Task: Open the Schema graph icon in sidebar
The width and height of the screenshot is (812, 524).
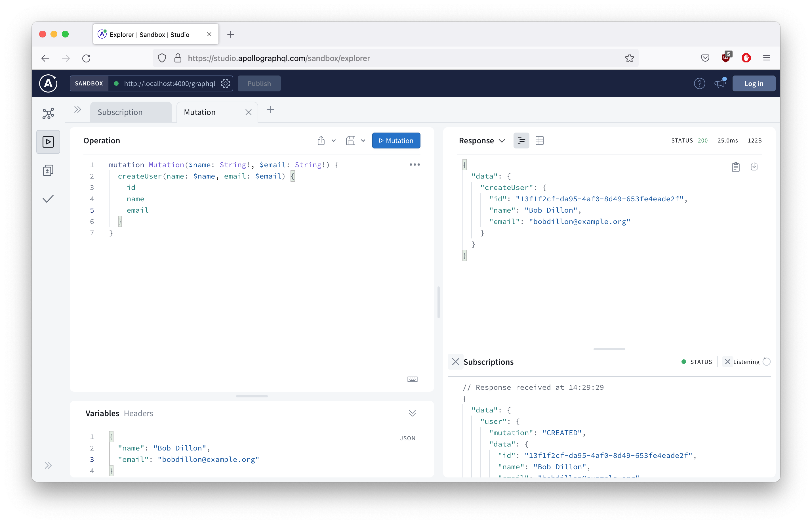Action: pos(48,113)
